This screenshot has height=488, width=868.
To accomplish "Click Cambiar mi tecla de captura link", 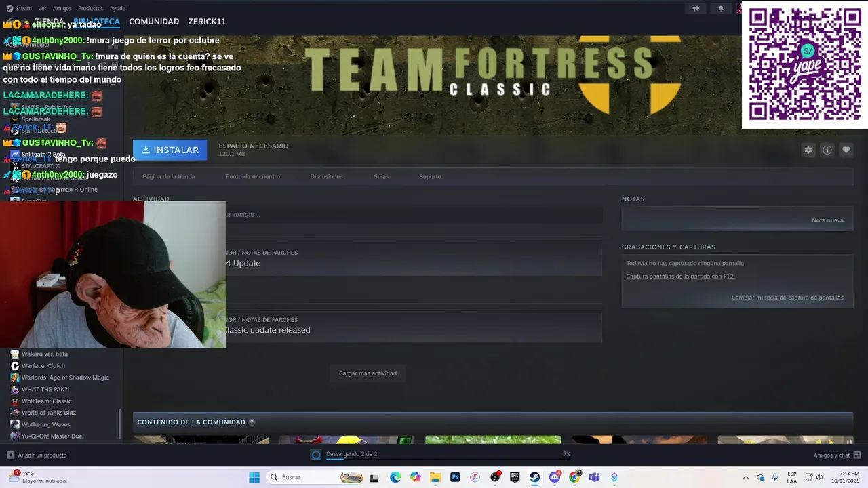I will 787,298.
